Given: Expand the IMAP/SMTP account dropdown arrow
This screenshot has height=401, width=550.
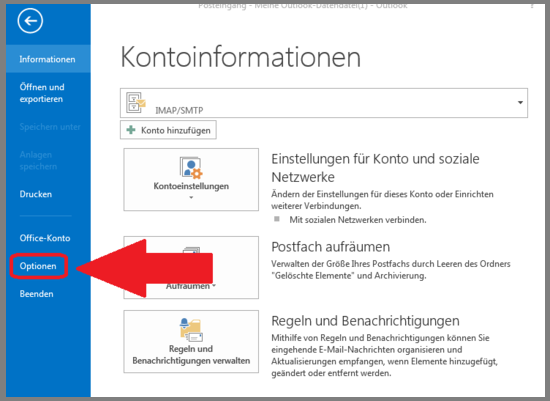Looking at the screenshot, I should pos(520,102).
